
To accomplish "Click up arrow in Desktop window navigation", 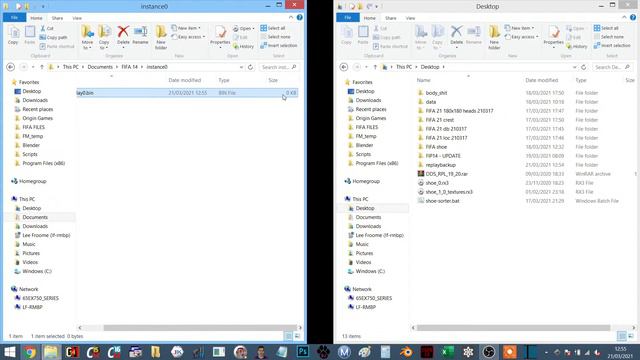I will click(375, 67).
